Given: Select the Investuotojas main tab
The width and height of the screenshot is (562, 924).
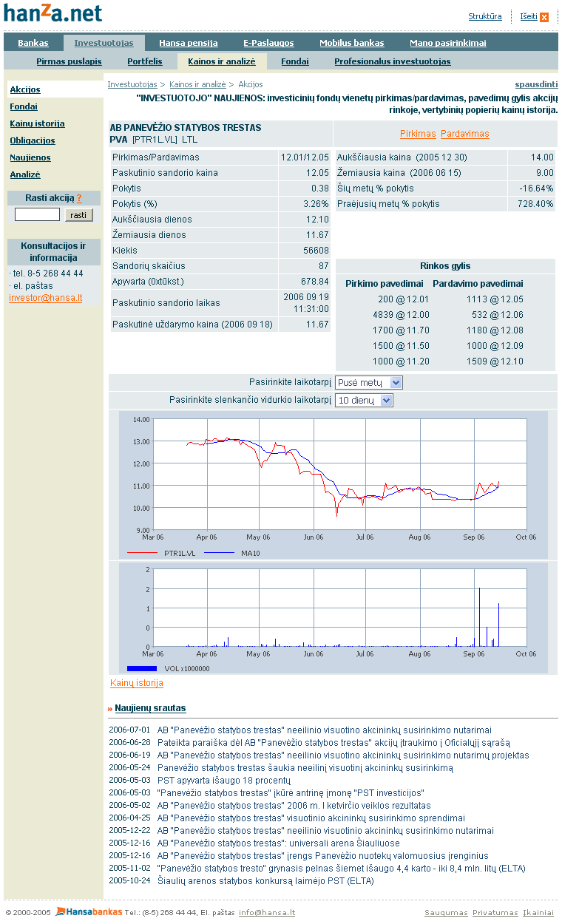Looking at the screenshot, I should tap(104, 43).
